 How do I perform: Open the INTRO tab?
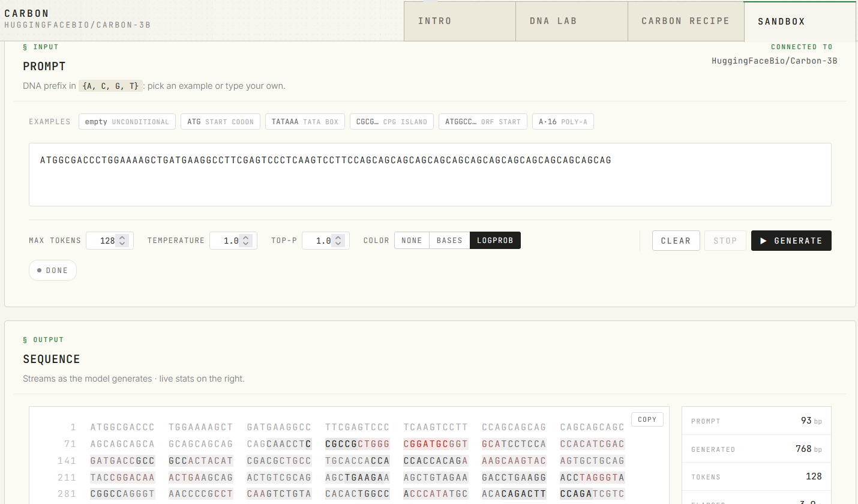tap(460, 21)
